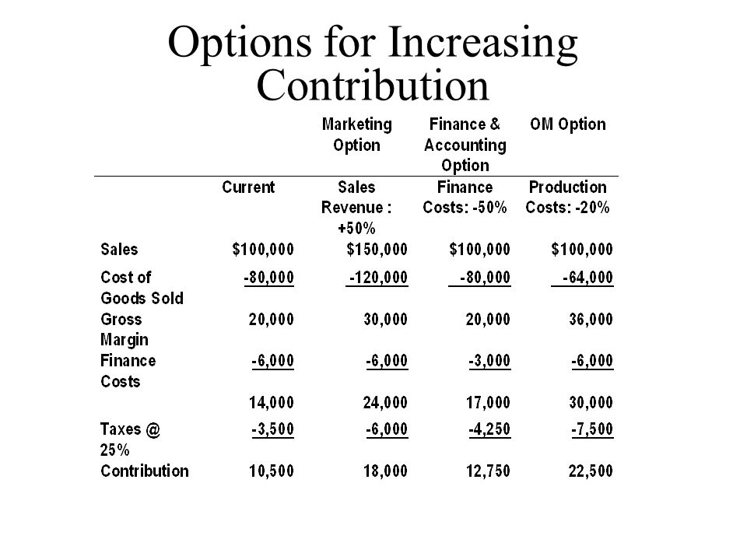Click the 'Contribution' row label
Screen dimensions: 747x560
[x=145, y=471]
